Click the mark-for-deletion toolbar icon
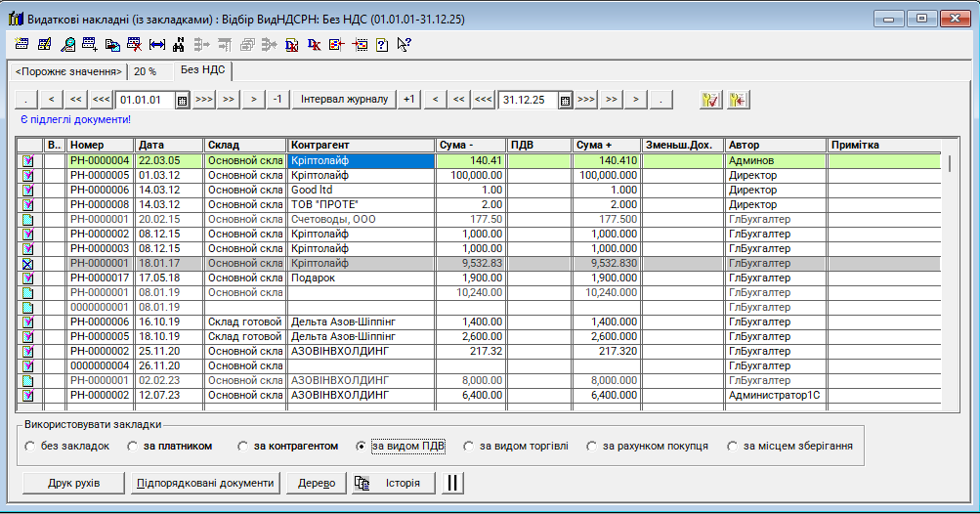The height and width of the screenshot is (514, 980). (134, 44)
